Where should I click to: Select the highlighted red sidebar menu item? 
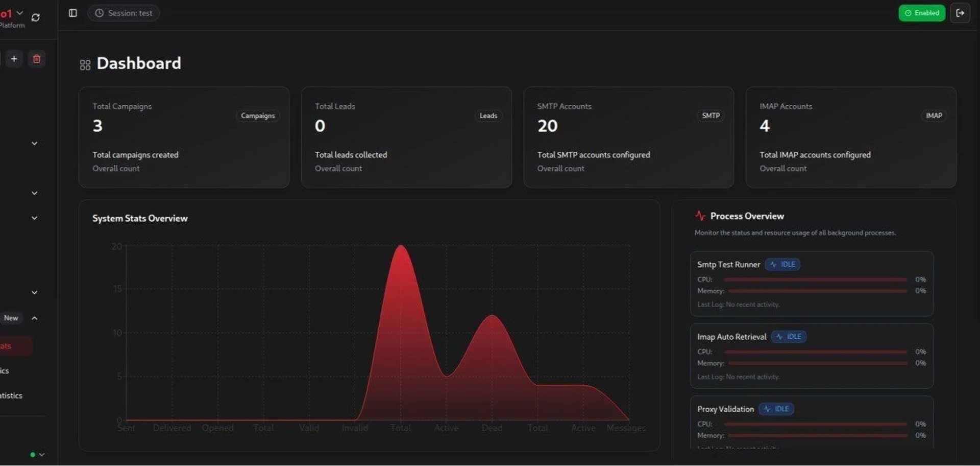point(13,346)
